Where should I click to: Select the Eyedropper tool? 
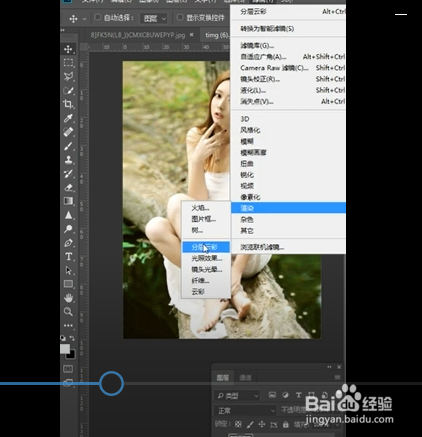click(68, 118)
